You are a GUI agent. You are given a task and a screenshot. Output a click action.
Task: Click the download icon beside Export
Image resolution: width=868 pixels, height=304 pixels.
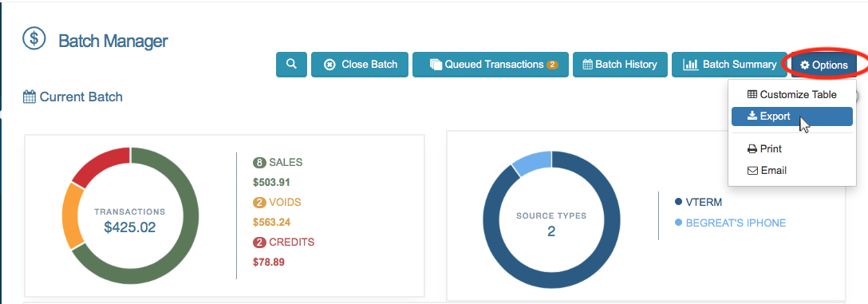tap(752, 116)
